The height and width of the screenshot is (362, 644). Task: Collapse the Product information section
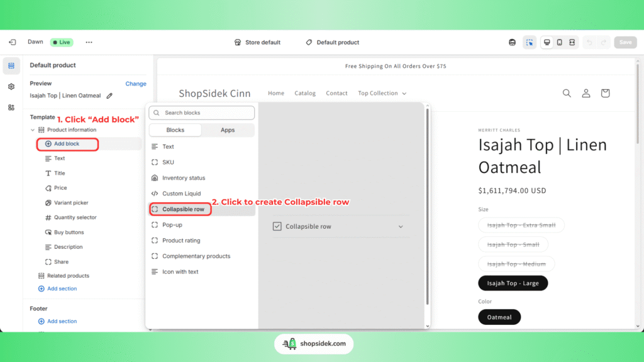point(33,130)
